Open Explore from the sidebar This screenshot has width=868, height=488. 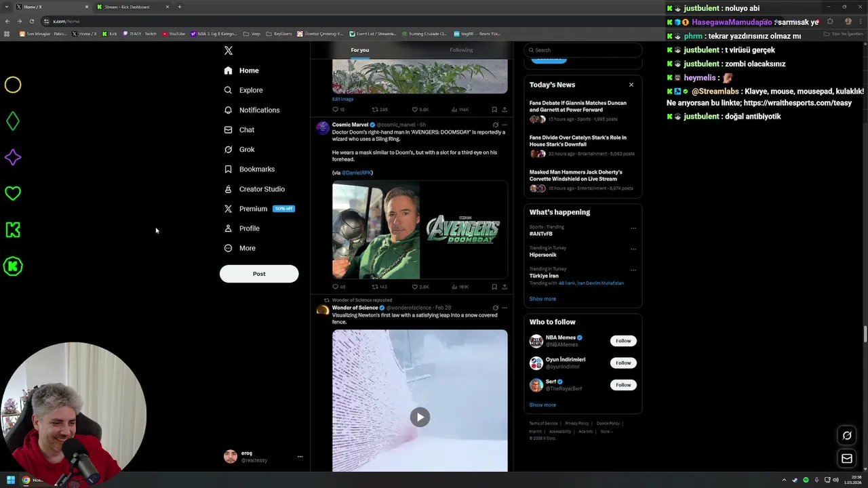point(243,90)
